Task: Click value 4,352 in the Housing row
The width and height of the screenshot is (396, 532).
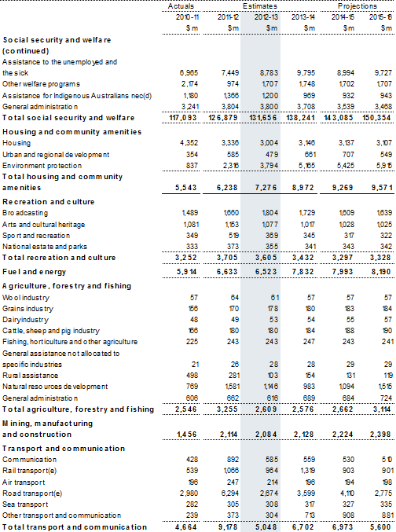Action: 189,143
